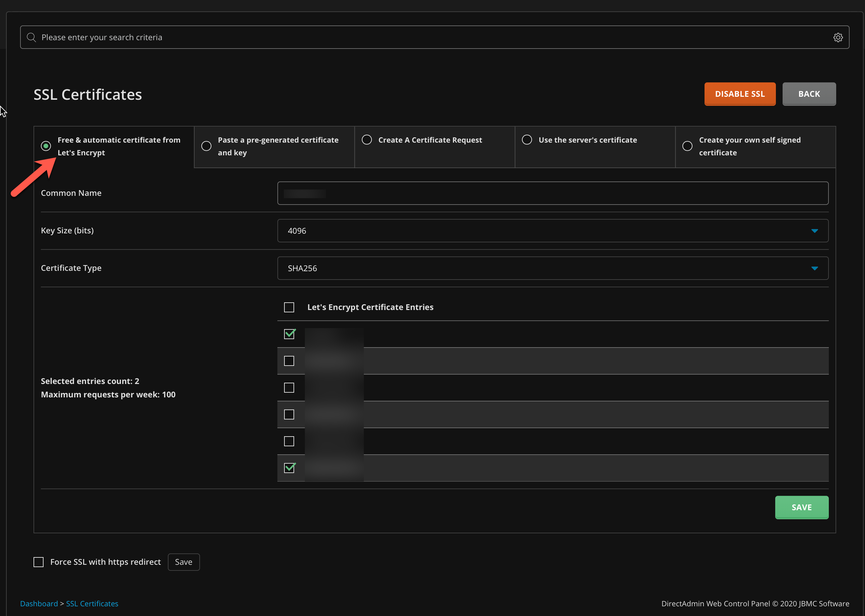Open the SHA256 certificate type combo box
Image resolution: width=865 pixels, height=616 pixels.
[x=531, y=268]
